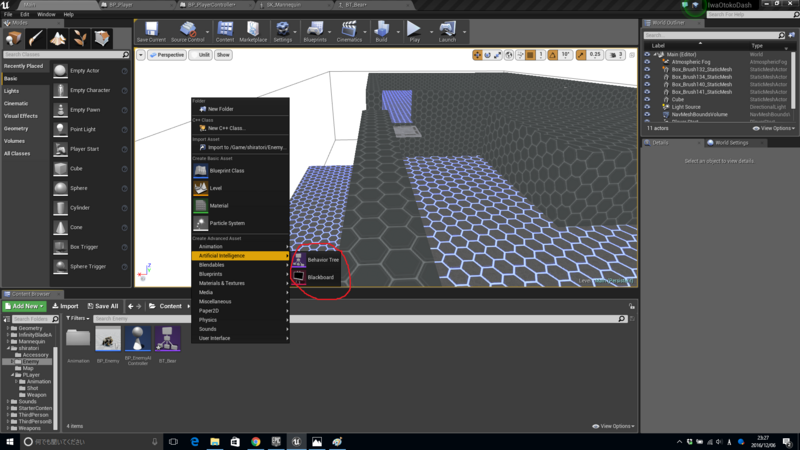The height and width of the screenshot is (450, 800).
Task: Toggle visibility of Box_Brush132_StaticMesh
Action: (647, 69)
